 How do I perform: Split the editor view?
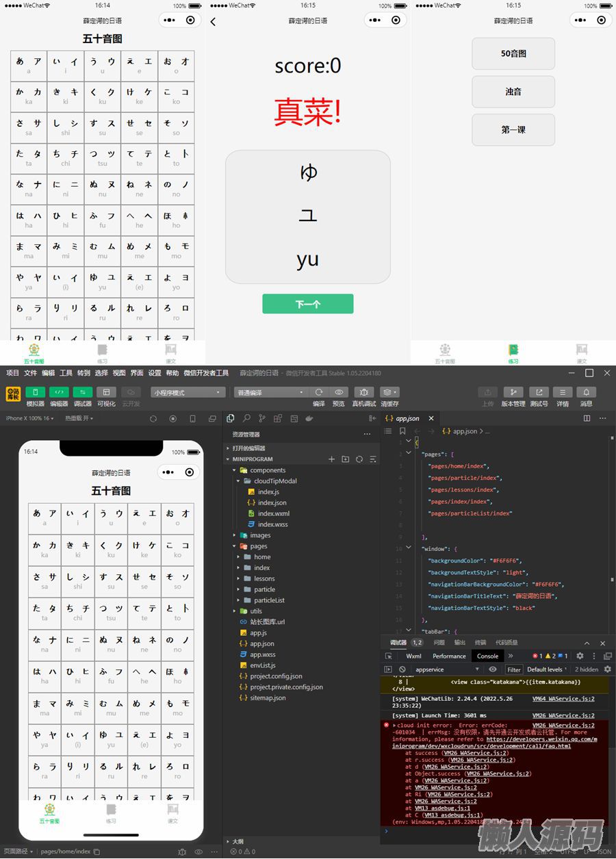pyautogui.click(x=587, y=418)
